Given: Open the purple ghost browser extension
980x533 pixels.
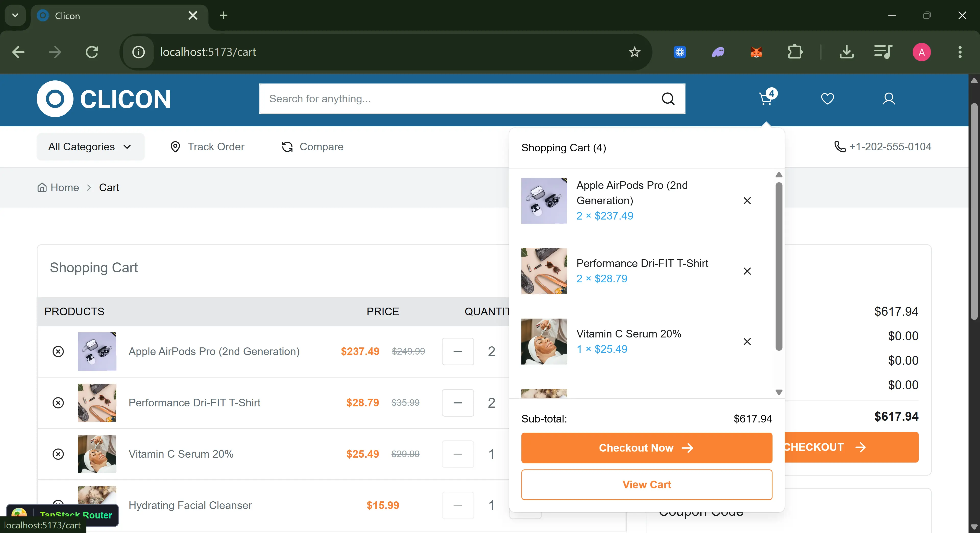Looking at the screenshot, I should pyautogui.click(x=718, y=52).
